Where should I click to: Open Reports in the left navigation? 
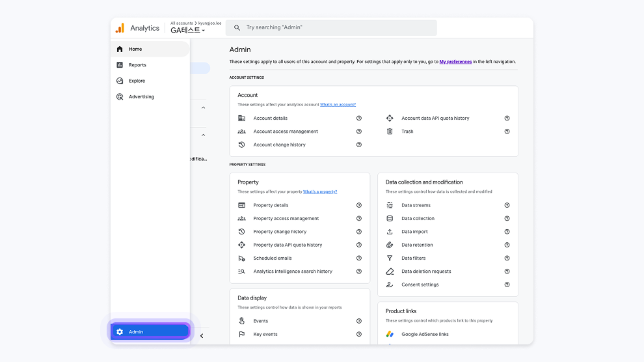pos(137,65)
